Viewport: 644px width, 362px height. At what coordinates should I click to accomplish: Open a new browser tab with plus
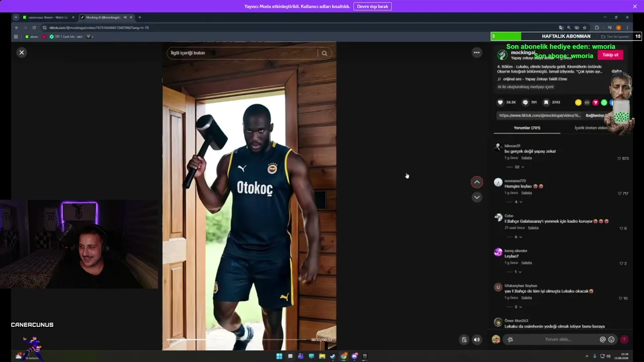tap(140, 18)
